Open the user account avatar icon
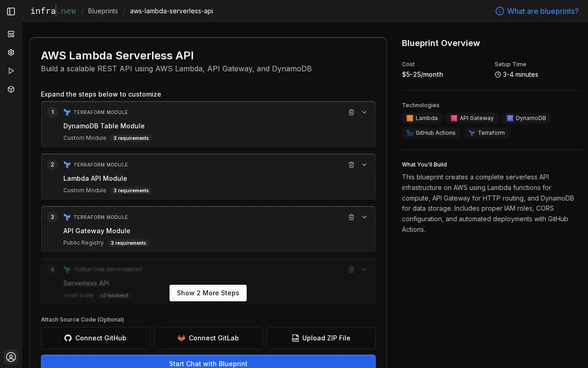588x368 pixels. tap(11, 357)
